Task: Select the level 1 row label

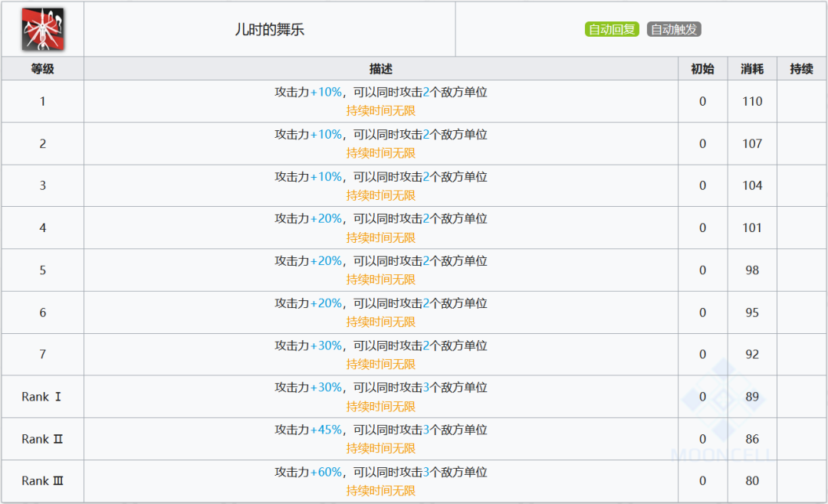Action: pos(43,101)
